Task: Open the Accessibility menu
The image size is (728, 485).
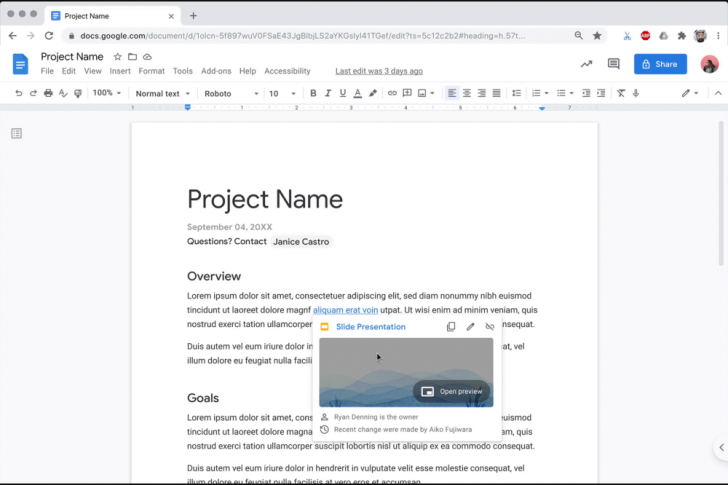Action: click(287, 71)
